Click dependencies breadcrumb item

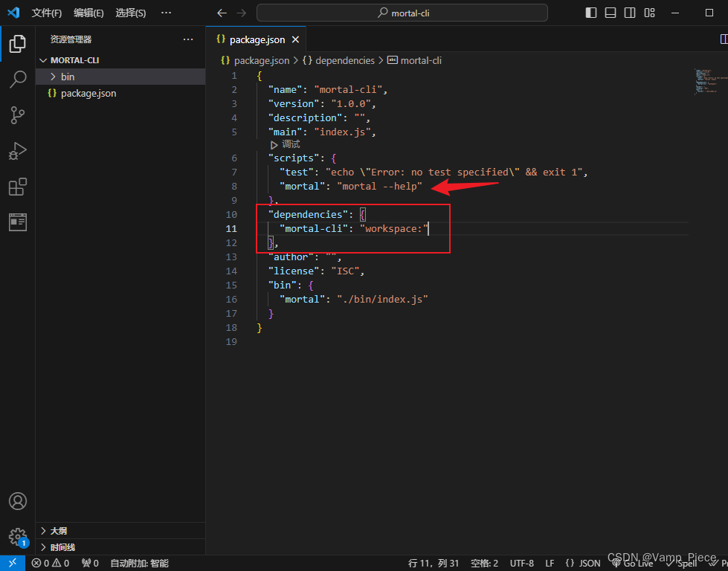pyautogui.click(x=338, y=60)
